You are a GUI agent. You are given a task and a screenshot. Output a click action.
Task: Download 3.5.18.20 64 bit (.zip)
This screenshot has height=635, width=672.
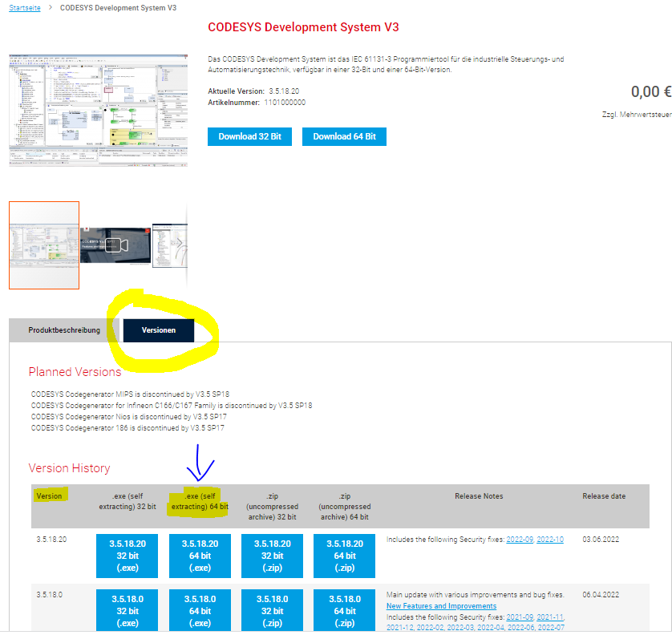[x=345, y=556]
